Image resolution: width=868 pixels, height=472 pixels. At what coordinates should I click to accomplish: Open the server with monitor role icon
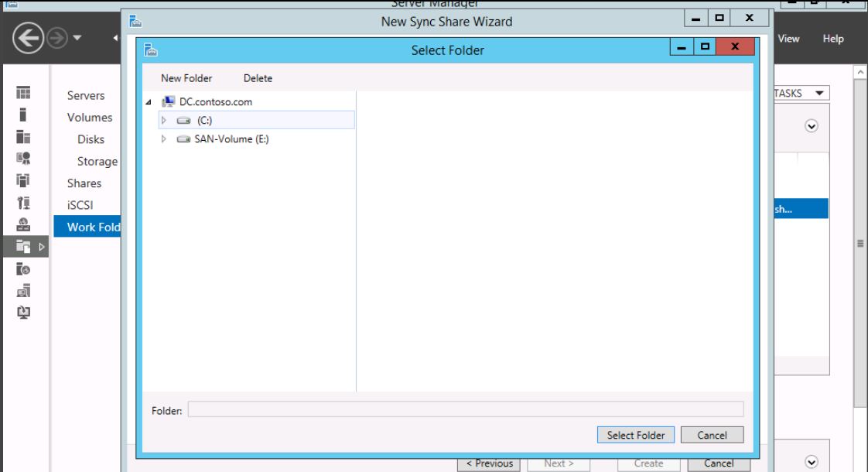pos(23,290)
